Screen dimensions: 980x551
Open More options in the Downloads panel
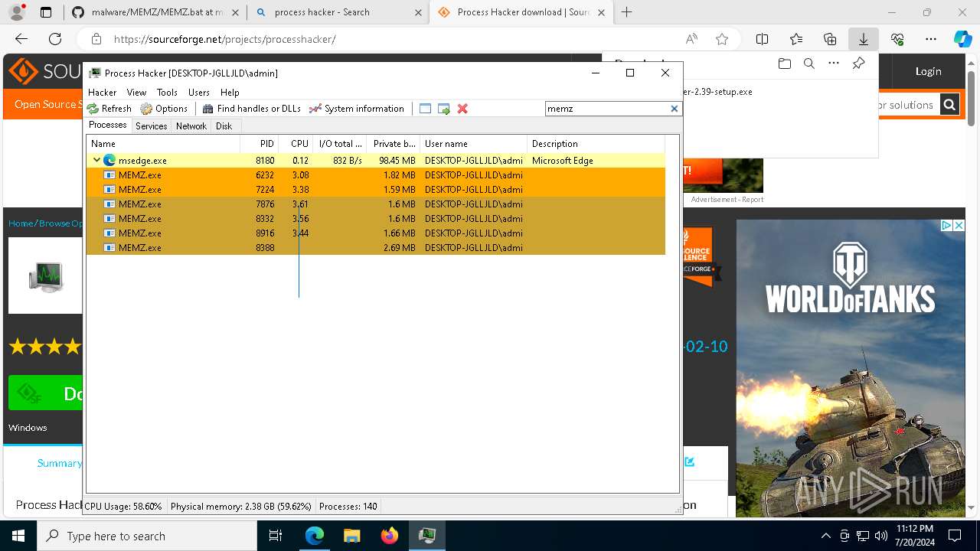pos(834,64)
